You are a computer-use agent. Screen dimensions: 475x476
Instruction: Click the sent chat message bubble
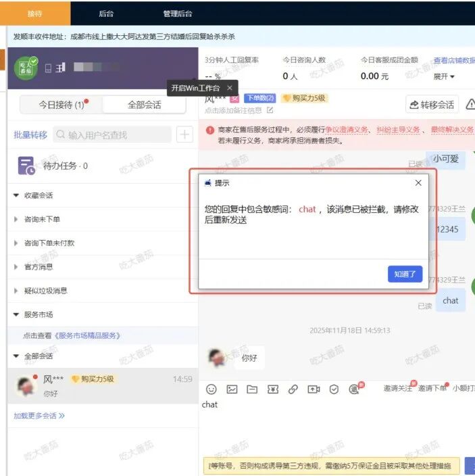pos(451,300)
